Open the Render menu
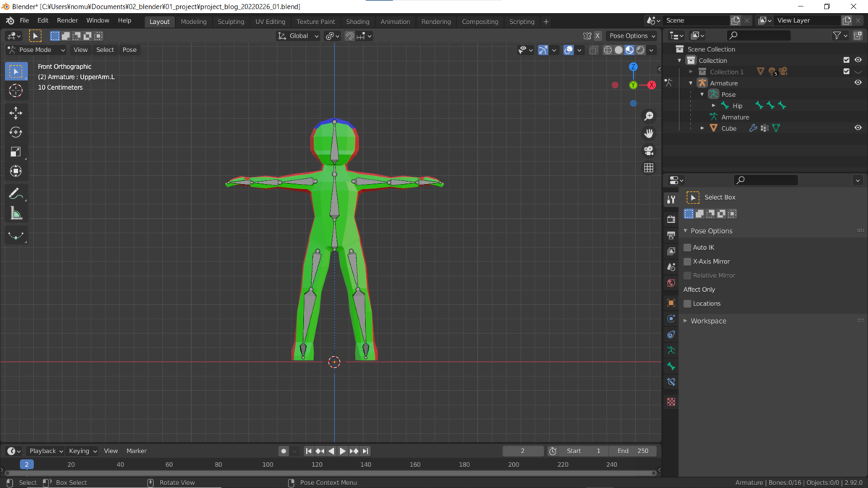The image size is (868, 488). (x=67, y=21)
